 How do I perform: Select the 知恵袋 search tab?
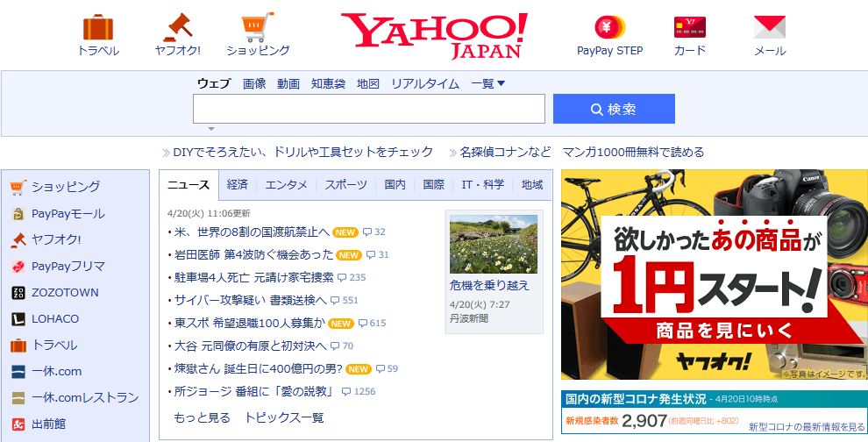pyautogui.click(x=328, y=83)
